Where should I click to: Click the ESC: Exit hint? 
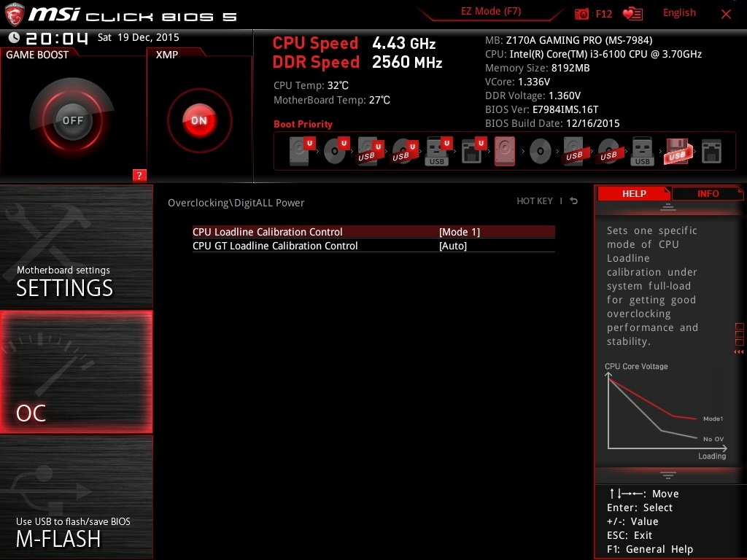coord(630,535)
